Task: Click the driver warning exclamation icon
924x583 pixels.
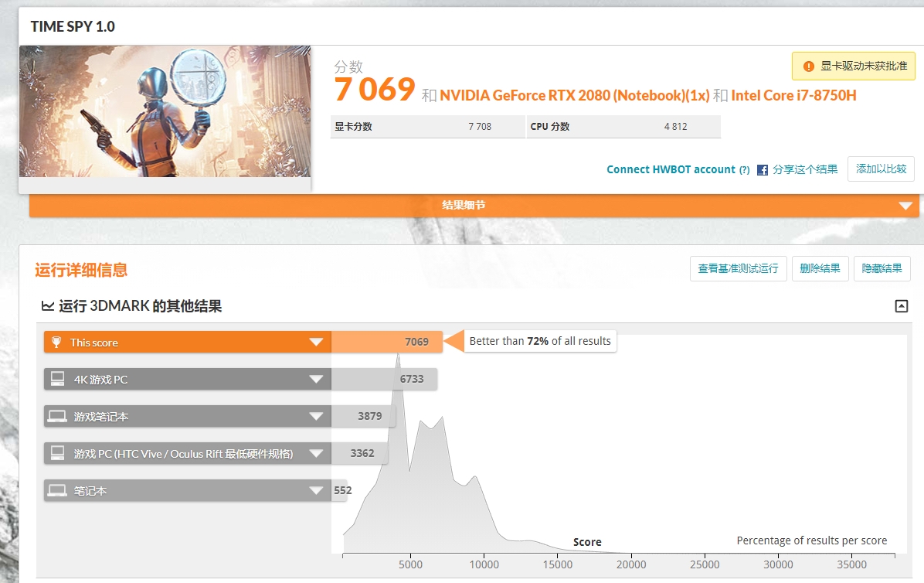Action: 808,66
